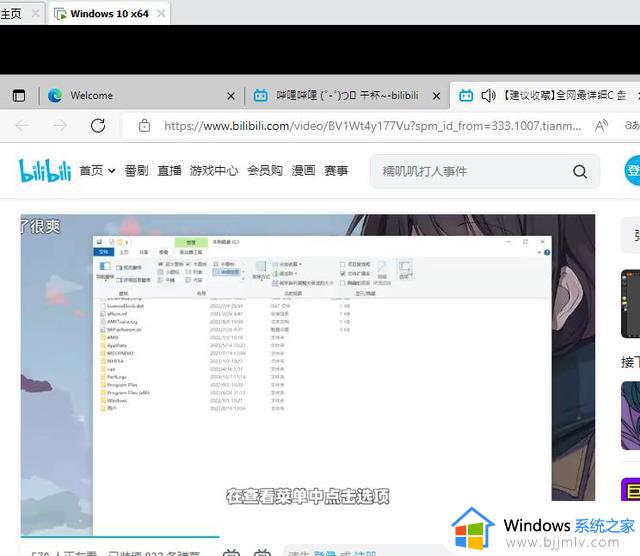Image resolution: width=640 pixels, height=556 pixels.
Task: View site security lock info
Action: (x=144, y=126)
